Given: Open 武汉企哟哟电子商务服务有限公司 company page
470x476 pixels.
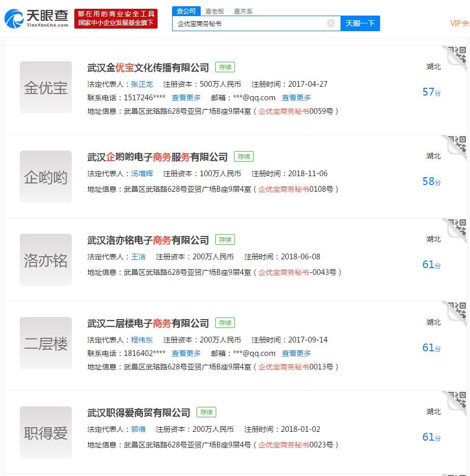Looking at the screenshot, I should click(158, 157).
